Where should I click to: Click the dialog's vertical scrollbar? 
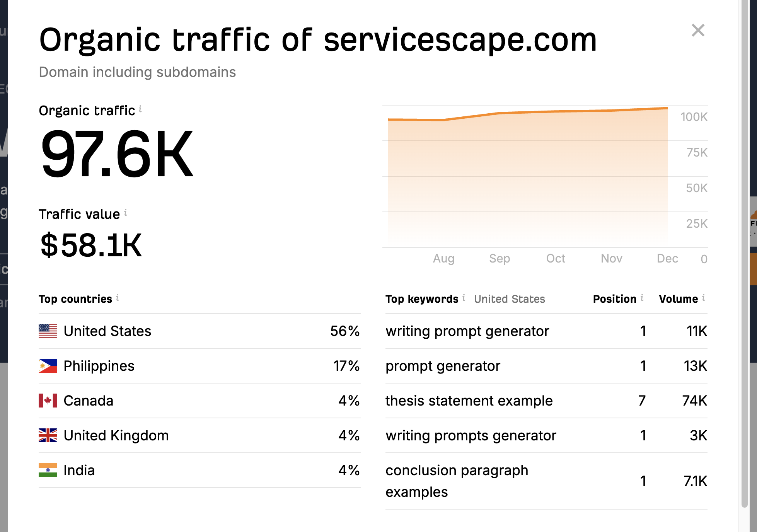pyautogui.click(x=744, y=251)
